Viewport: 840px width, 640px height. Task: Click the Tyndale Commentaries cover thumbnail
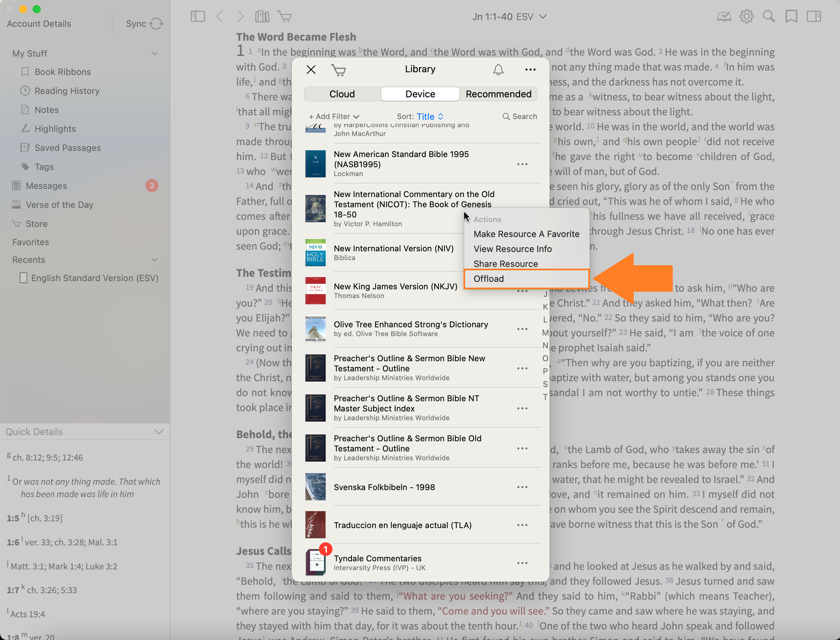click(316, 562)
